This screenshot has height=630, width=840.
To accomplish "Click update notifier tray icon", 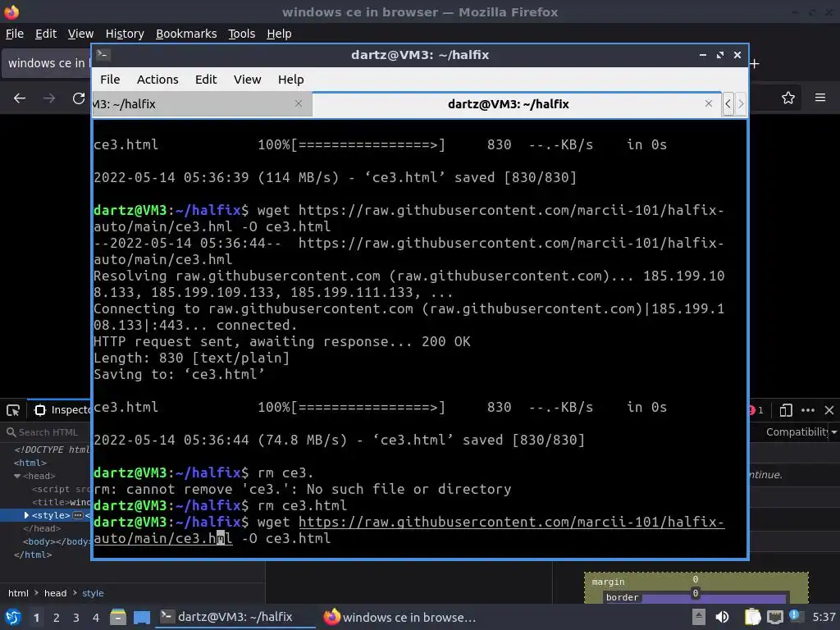I will tap(795, 616).
